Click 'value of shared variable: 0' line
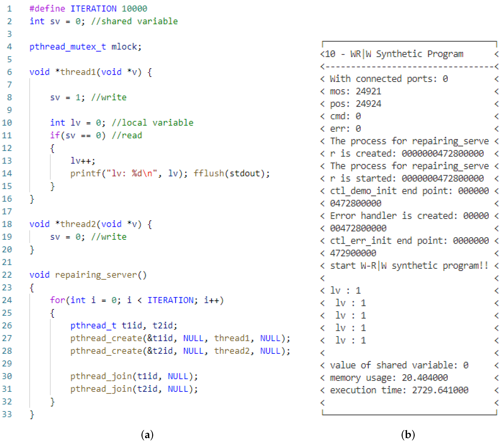Image resolution: width=504 pixels, height=443 pixels. pos(399,365)
